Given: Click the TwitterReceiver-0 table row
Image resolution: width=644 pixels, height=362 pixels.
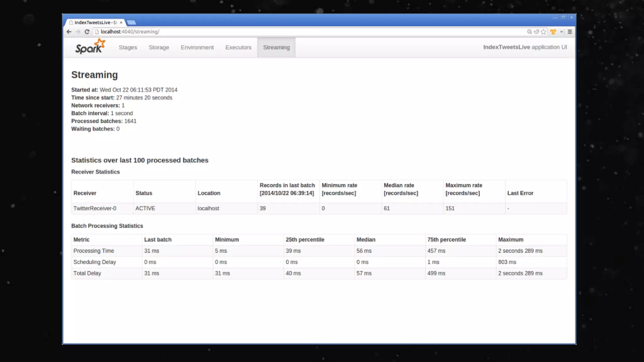Looking at the screenshot, I should pyautogui.click(x=95, y=208).
